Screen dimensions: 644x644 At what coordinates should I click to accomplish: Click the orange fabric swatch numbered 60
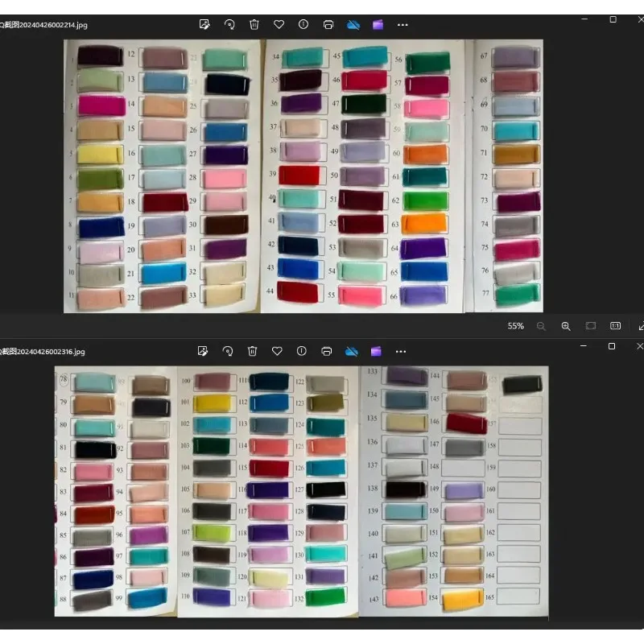426,154
